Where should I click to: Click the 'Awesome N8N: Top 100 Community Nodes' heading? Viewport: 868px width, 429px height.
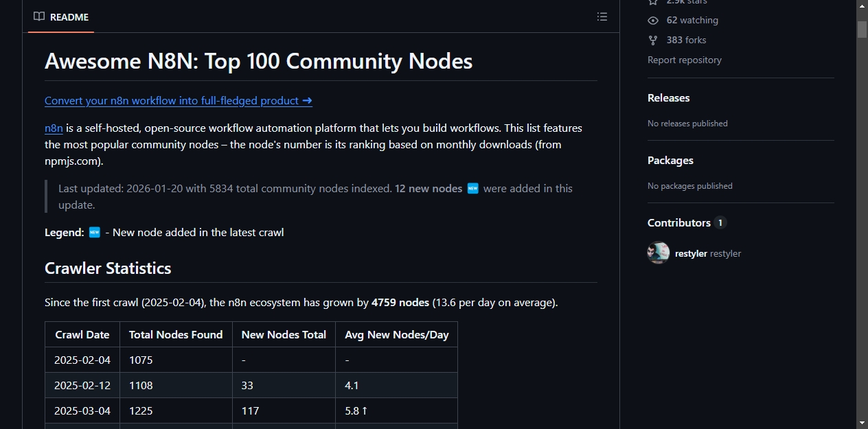259,61
